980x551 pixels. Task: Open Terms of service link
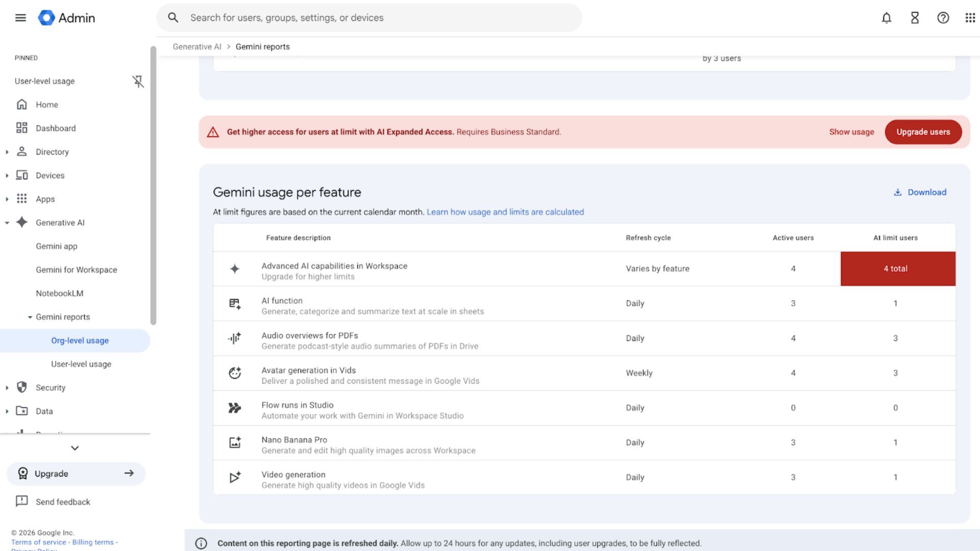pyautogui.click(x=39, y=542)
